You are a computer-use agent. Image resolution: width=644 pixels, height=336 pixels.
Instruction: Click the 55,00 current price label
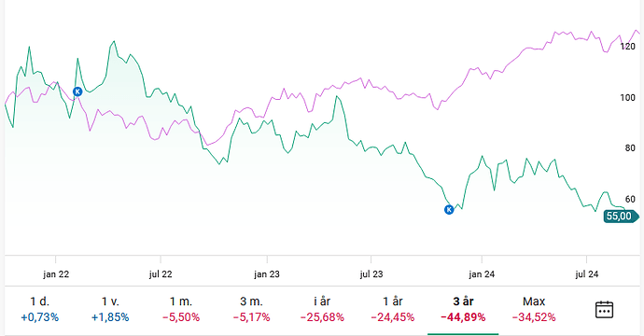click(621, 216)
